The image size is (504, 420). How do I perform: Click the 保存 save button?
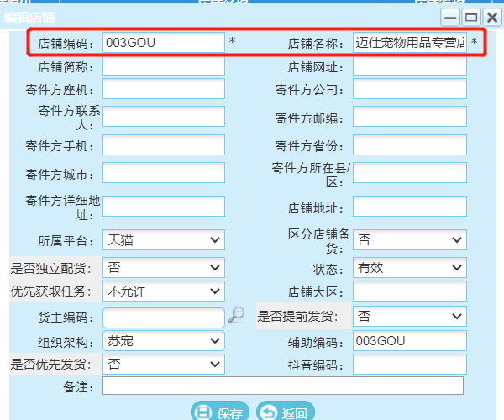(x=220, y=412)
